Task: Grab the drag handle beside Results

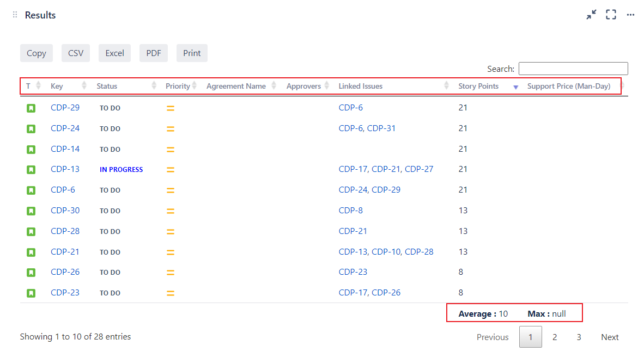Action: point(15,15)
